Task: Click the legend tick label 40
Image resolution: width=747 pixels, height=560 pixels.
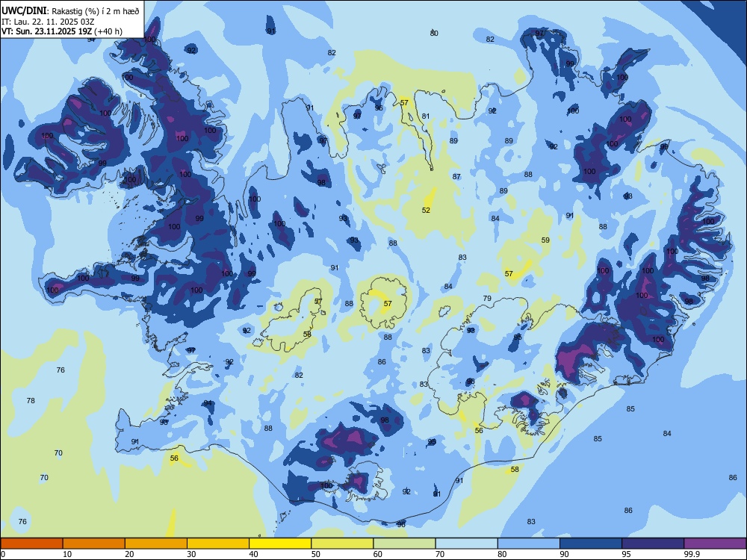Action: pos(253,554)
